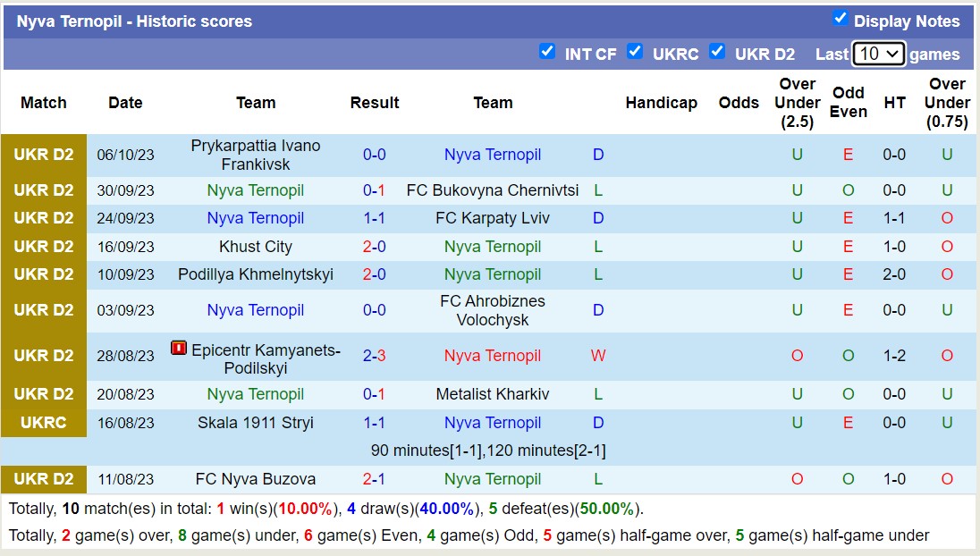Click the UKRC league badge for the Skala match
980x556 pixels.
43,423
